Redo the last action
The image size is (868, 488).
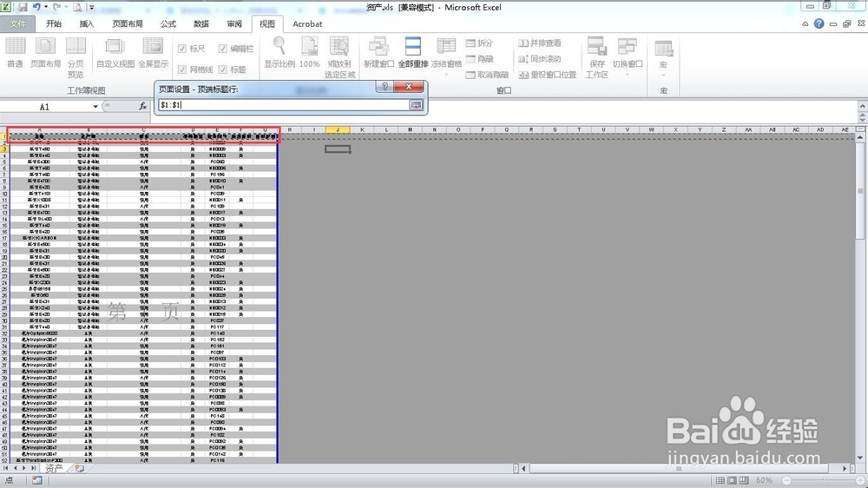[x=56, y=7]
